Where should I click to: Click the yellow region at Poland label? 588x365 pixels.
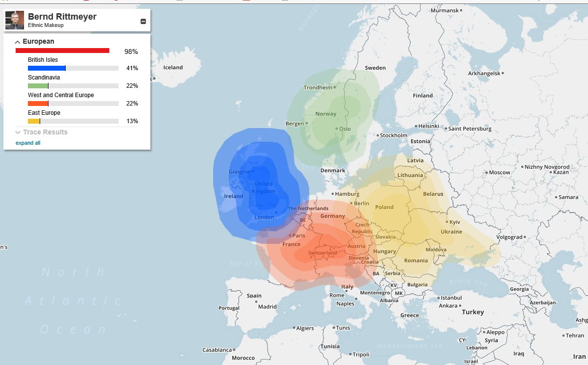[384, 207]
